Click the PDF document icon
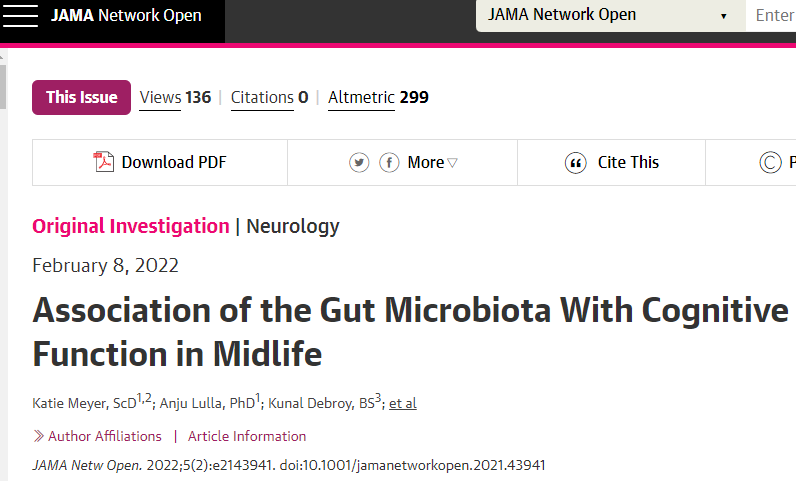Viewport: 796px width, 481px height. tap(104, 162)
